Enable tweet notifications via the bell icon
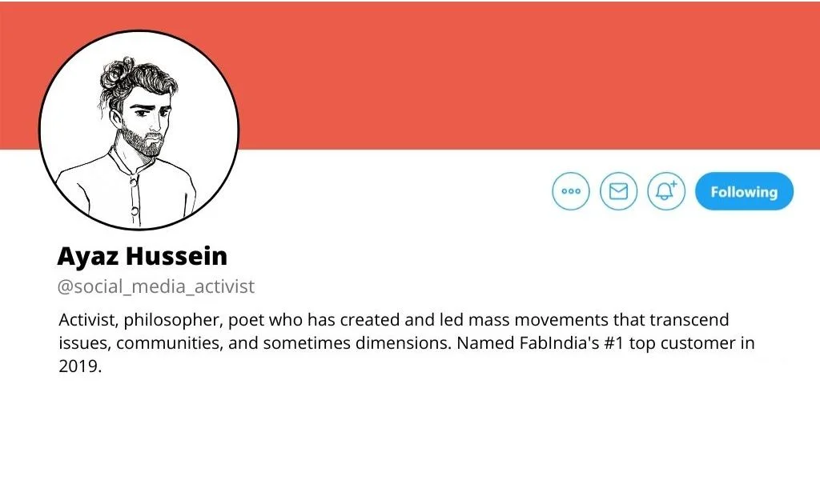 tap(665, 191)
